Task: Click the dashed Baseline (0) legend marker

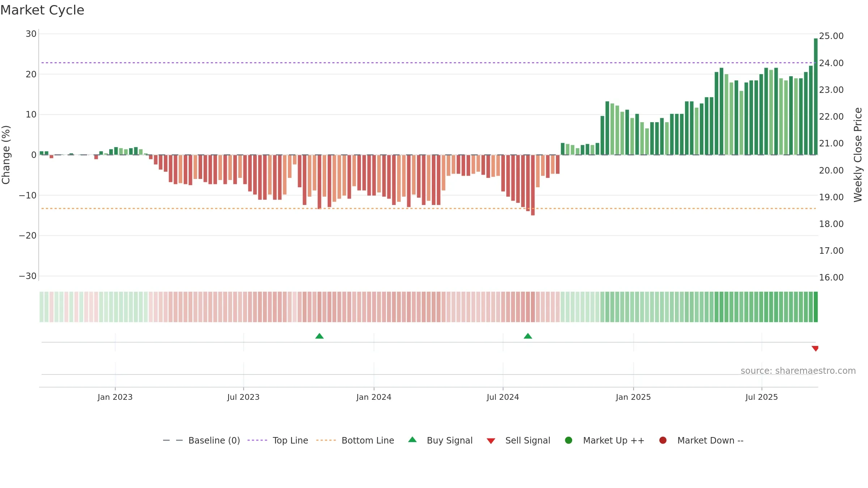Action: (173, 440)
